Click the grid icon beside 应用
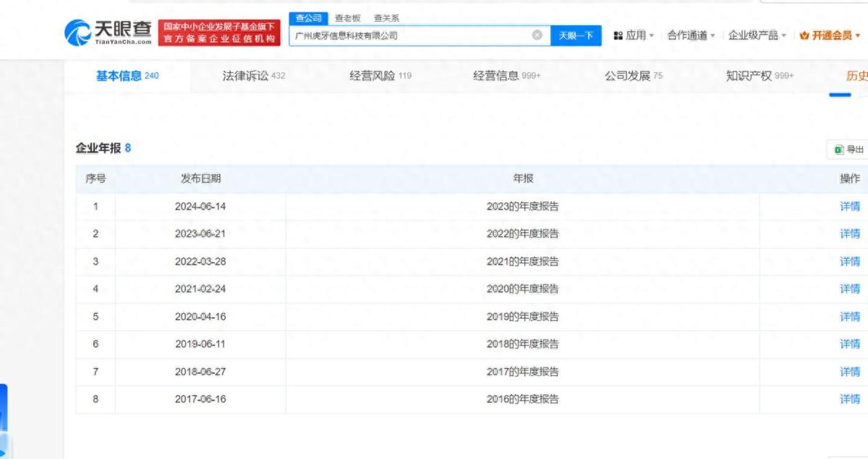The image size is (868, 459). click(618, 35)
